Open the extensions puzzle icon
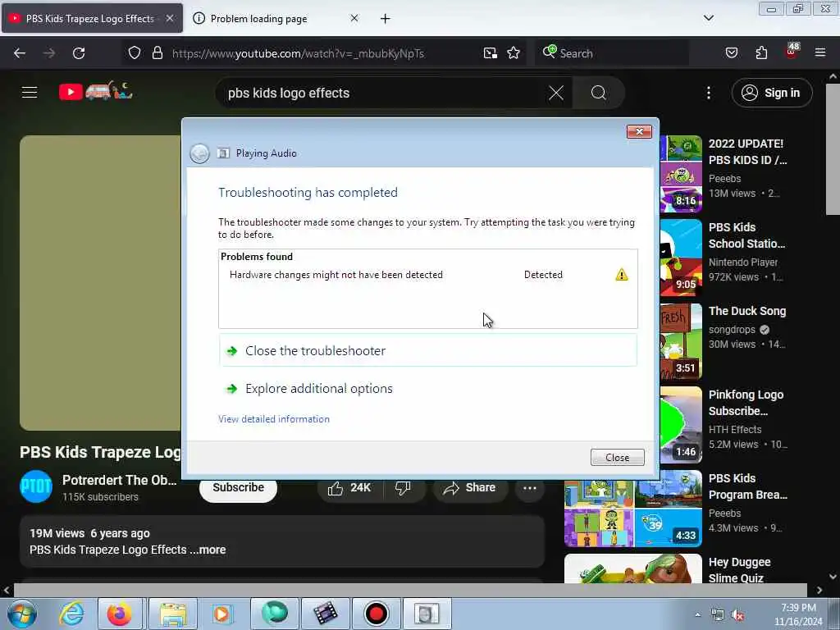840x630 pixels. click(x=761, y=53)
